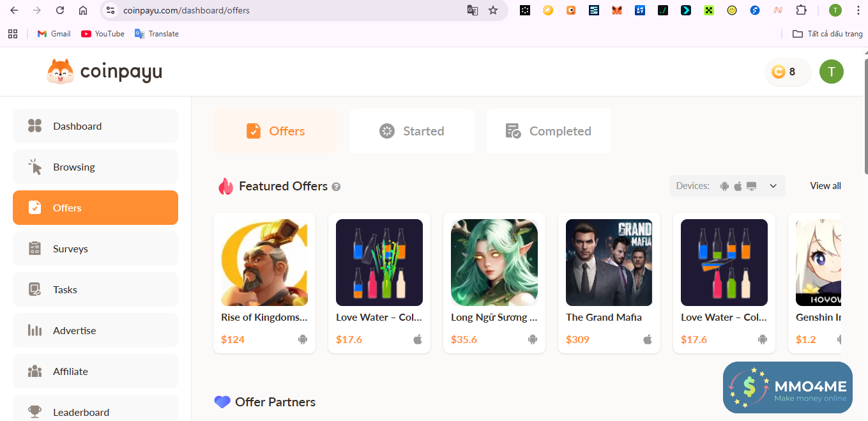
Task: Open the Tất cả dấu trang bookmarks folder
Action: click(x=827, y=34)
